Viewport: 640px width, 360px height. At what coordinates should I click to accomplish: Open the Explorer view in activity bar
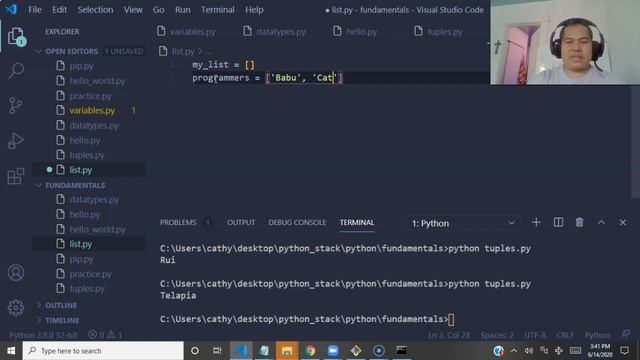(x=16, y=37)
